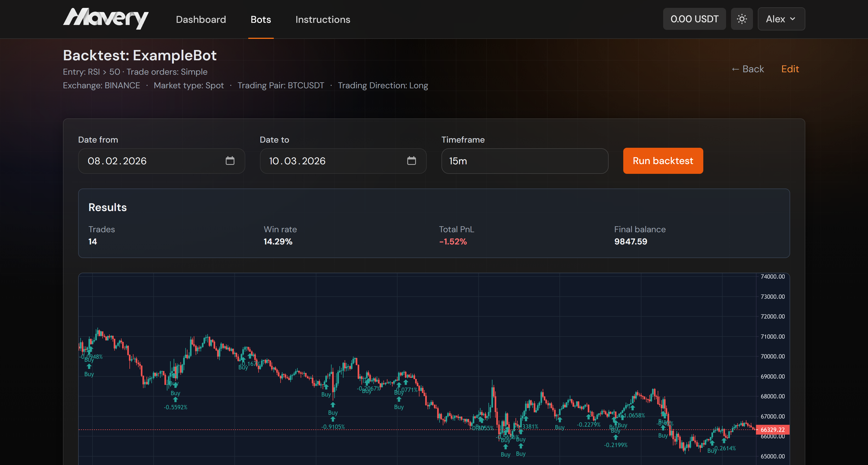Click the Win rate value 14.29%
This screenshot has height=465, width=868.
278,241
